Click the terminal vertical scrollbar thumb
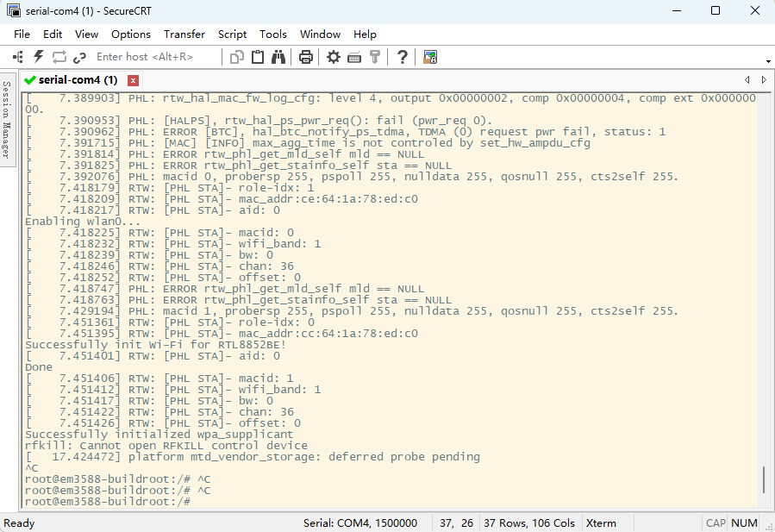775x532 pixels. tap(764, 479)
